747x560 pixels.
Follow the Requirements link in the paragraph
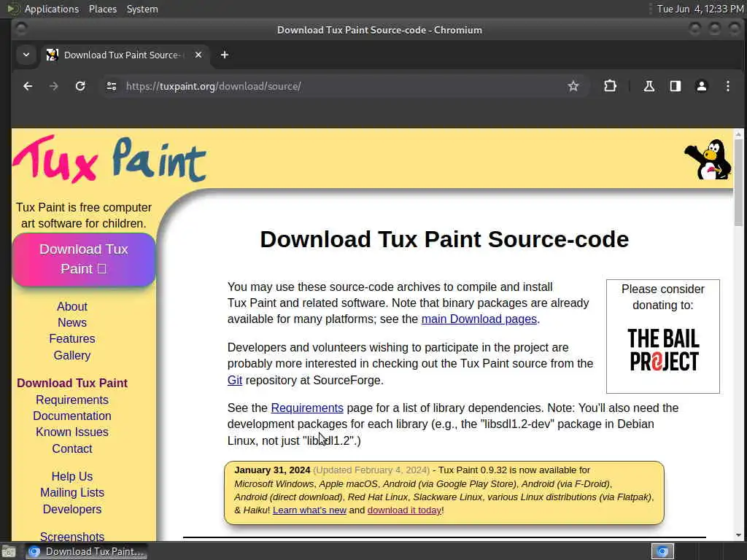tap(307, 408)
